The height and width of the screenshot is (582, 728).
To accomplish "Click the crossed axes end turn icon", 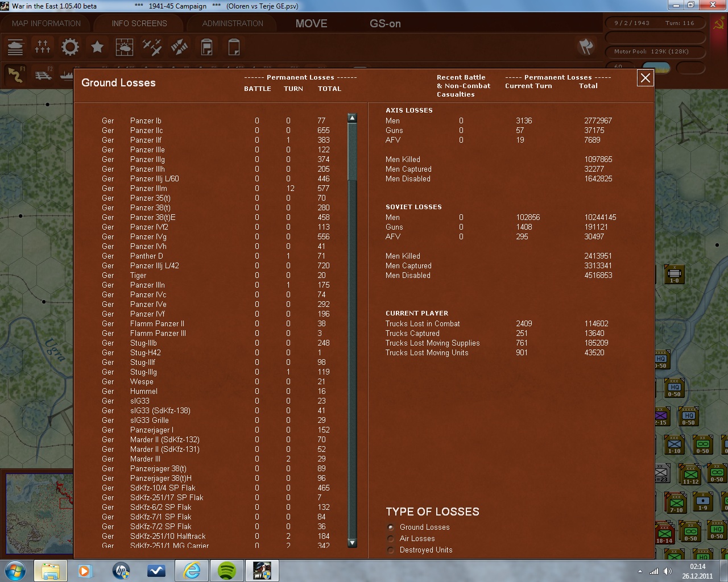I will [x=586, y=47].
